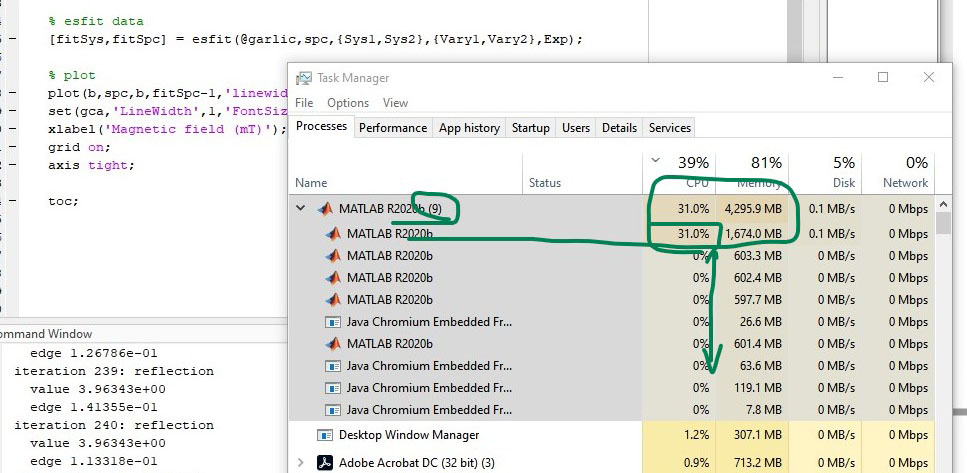This screenshot has height=473, width=967.
Task: Click the MATLAB icon of the 603.3 MB process
Action: point(333,255)
